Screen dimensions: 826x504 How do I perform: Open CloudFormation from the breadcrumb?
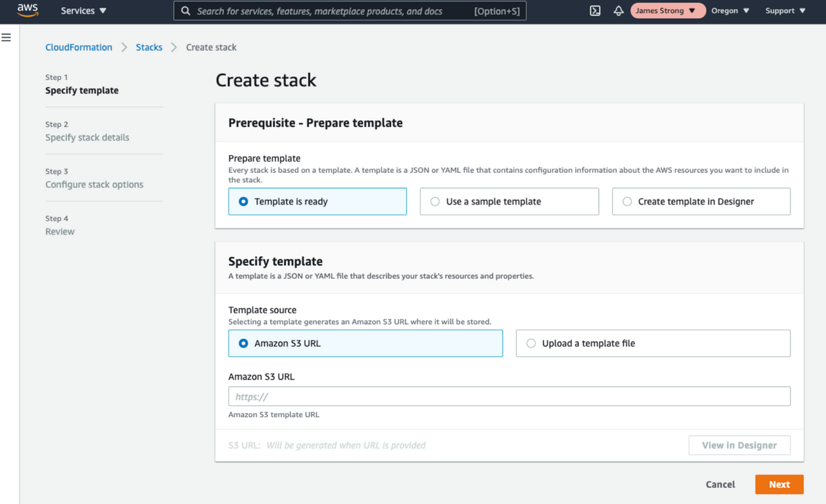79,46
